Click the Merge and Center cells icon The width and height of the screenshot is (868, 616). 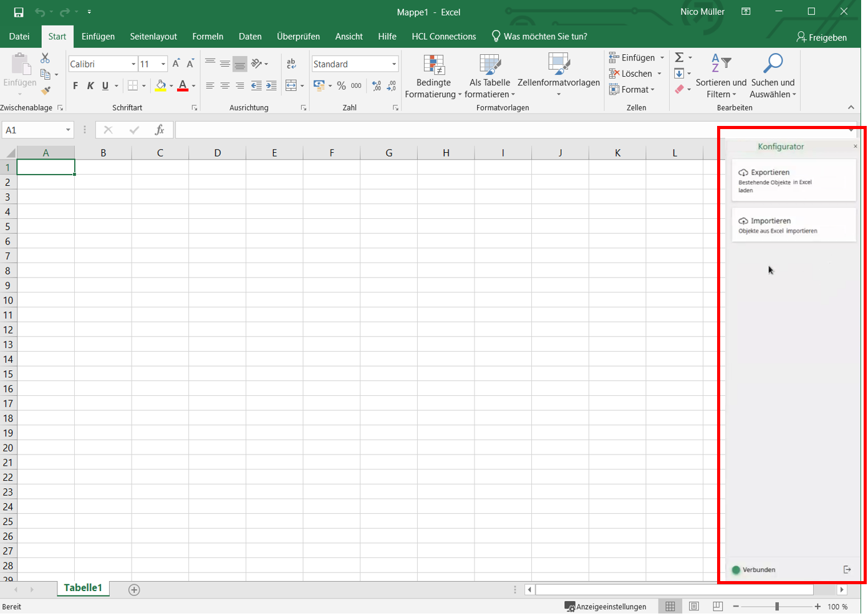coord(291,85)
